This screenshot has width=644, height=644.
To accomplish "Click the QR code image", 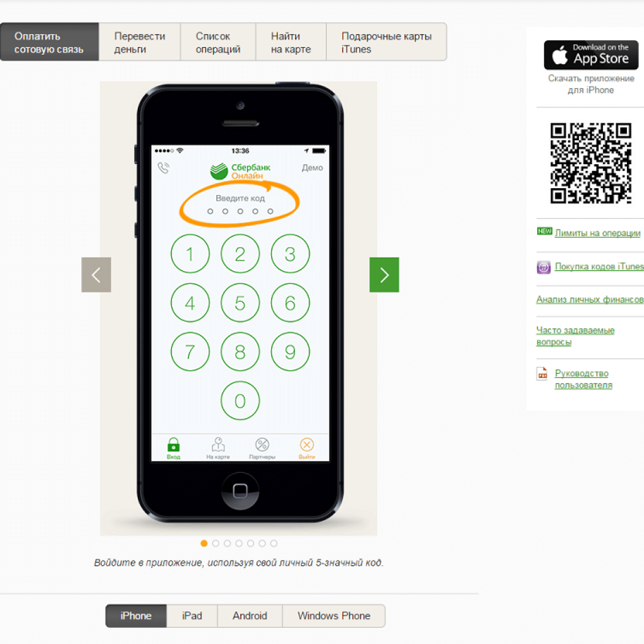I will (591, 163).
